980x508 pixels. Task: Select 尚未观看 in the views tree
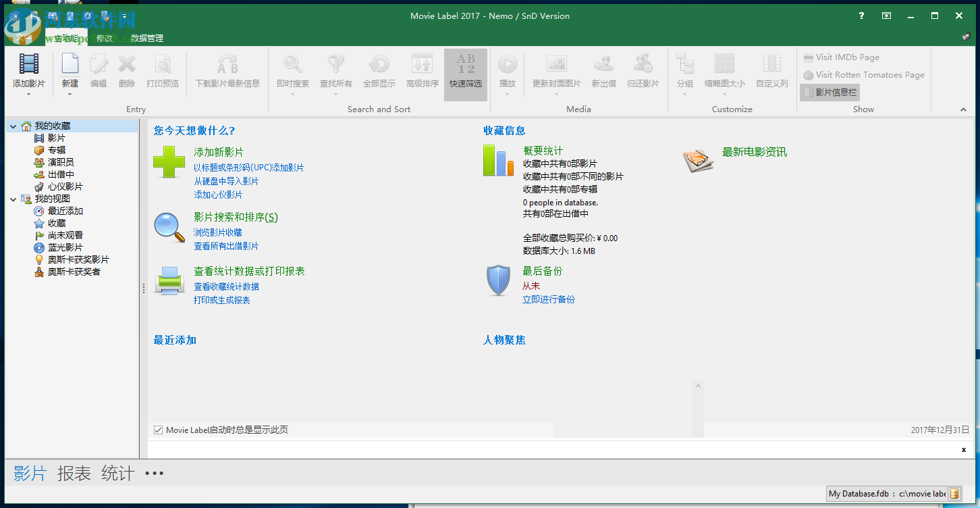[65, 236]
